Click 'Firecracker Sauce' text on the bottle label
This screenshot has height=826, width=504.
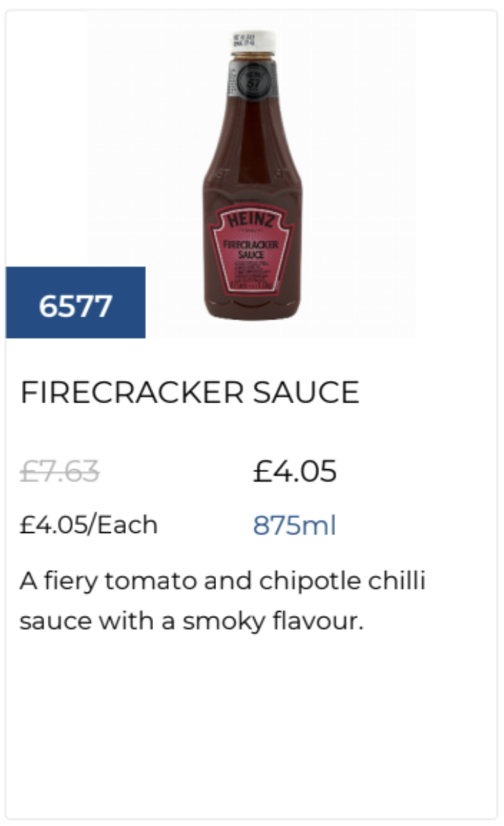pyautogui.click(x=251, y=249)
